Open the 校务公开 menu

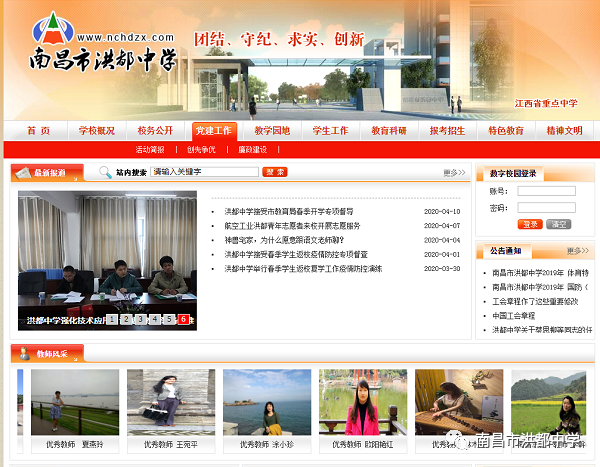pos(155,131)
